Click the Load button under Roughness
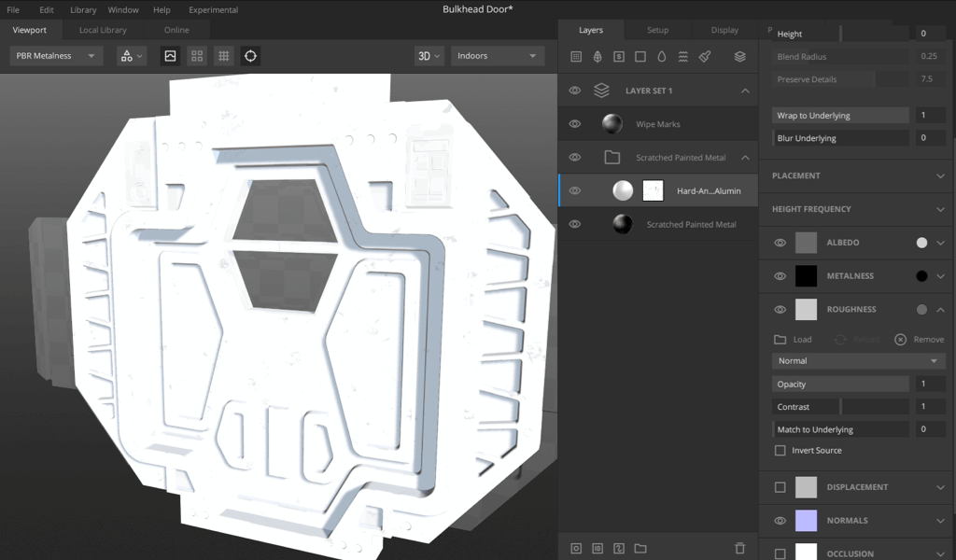The image size is (956, 560). click(793, 340)
